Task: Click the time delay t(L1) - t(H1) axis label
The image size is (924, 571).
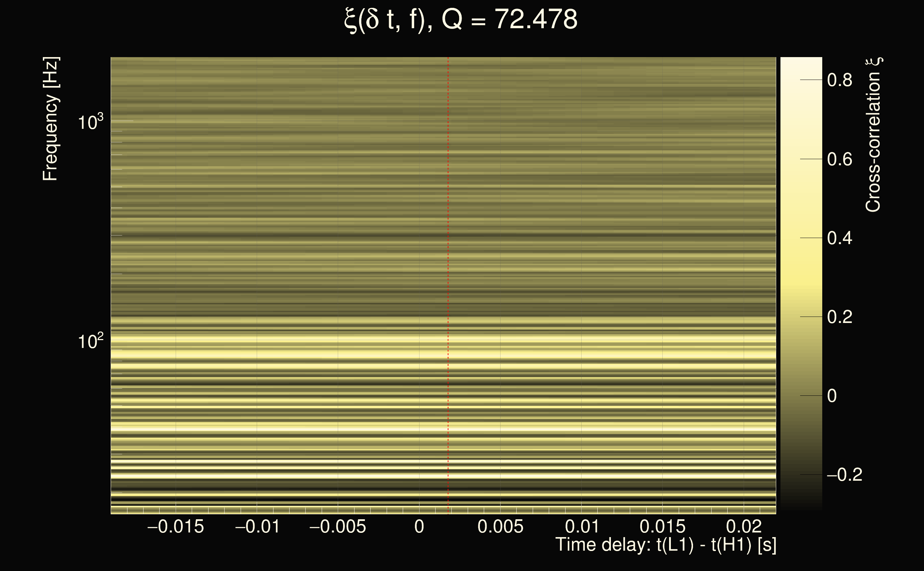Action: pos(666,545)
